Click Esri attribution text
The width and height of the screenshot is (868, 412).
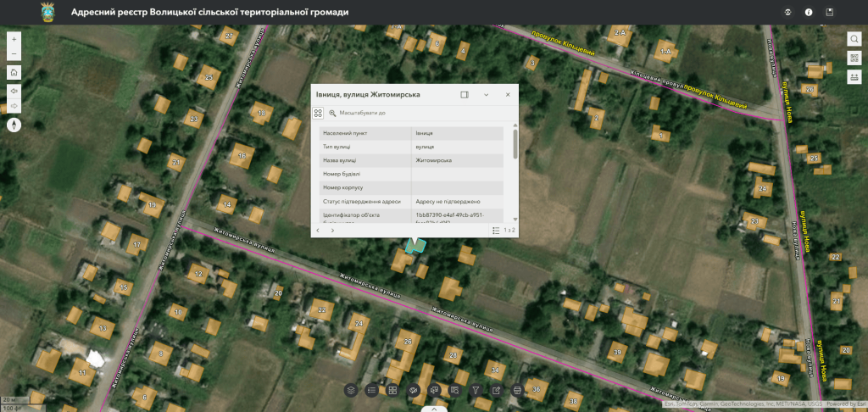click(743, 404)
